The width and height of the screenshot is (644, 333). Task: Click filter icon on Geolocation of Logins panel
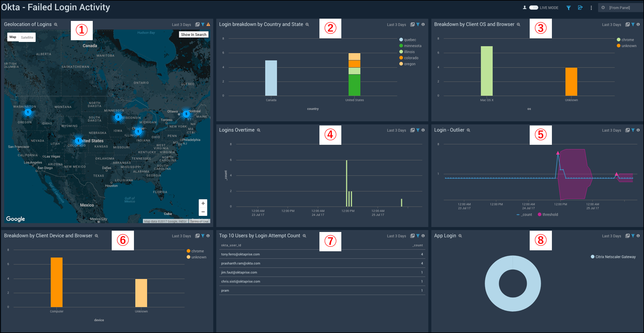click(x=203, y=24)
